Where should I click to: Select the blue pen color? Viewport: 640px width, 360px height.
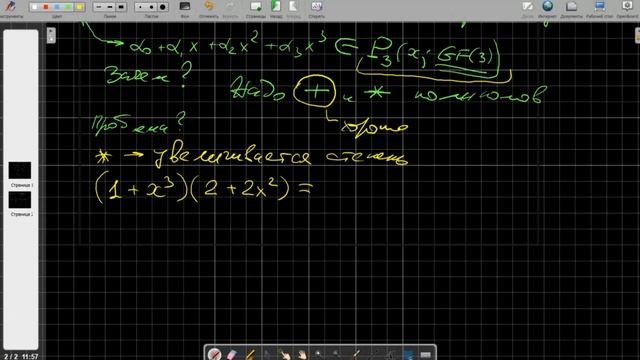(57, 7)
